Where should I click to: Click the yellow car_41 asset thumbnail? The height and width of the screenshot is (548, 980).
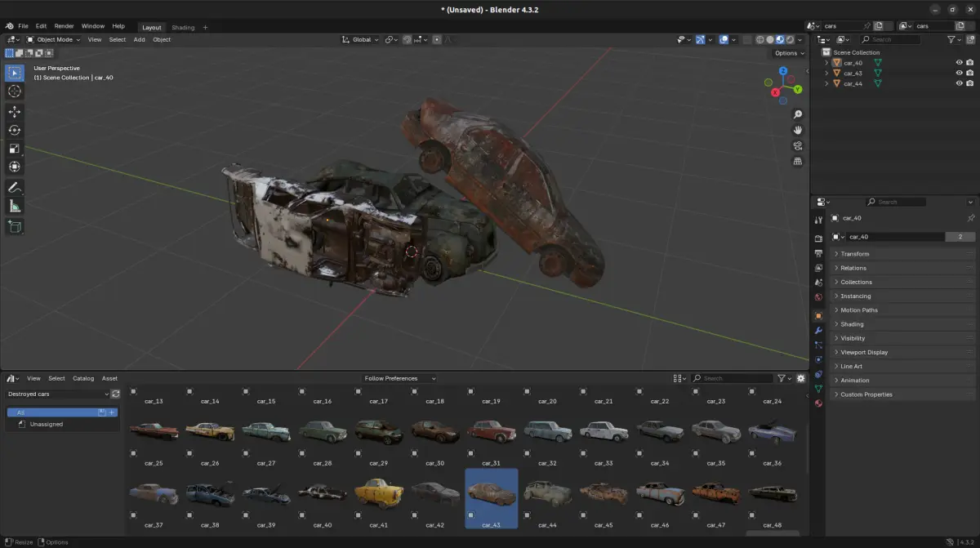[378, 493]
